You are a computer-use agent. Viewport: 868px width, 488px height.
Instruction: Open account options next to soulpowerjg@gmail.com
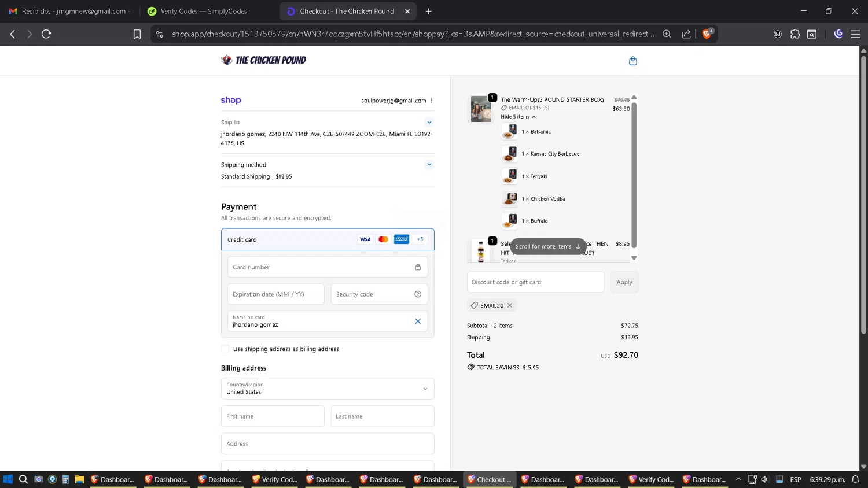click(432, 101)
